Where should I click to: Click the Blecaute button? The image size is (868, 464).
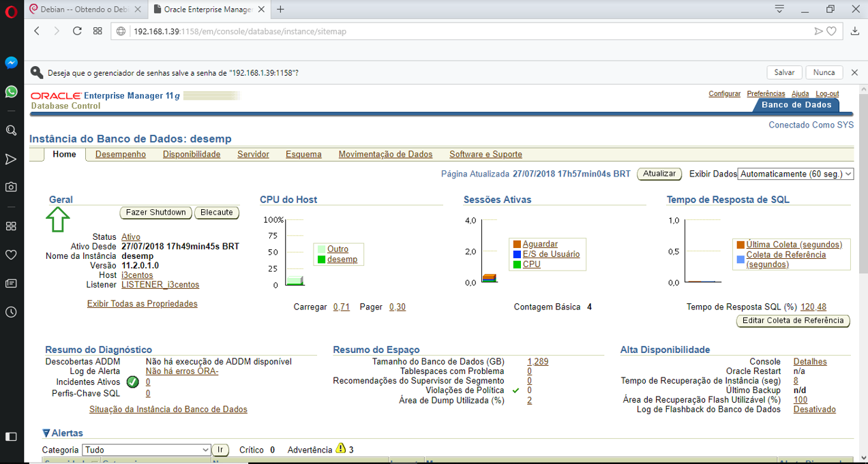(217, 213)
